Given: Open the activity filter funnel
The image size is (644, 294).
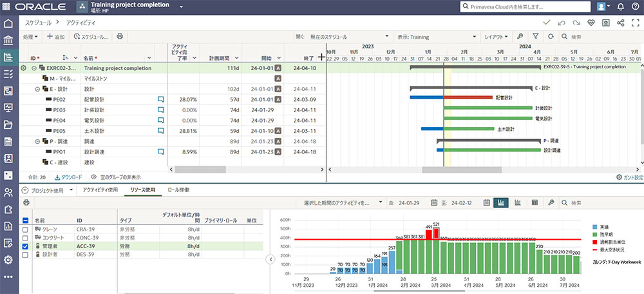Looking at the screenshot, I should 536,37.
